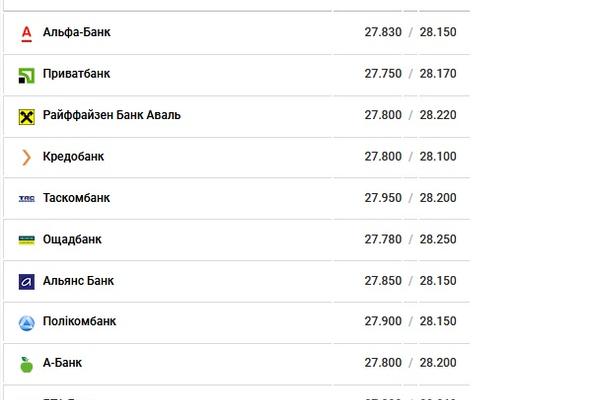
Task: Open the Райффайзен Банк Аваль link
Action: (x=112, y=115)
